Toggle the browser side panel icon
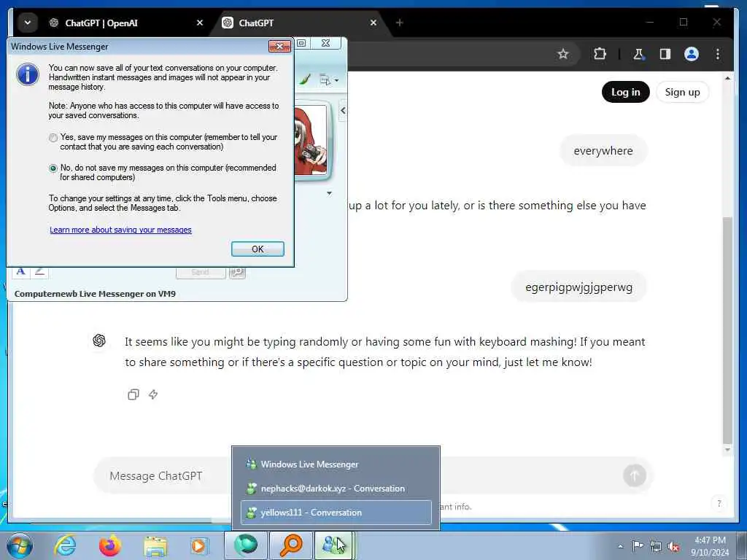 [x=665, y=54]
